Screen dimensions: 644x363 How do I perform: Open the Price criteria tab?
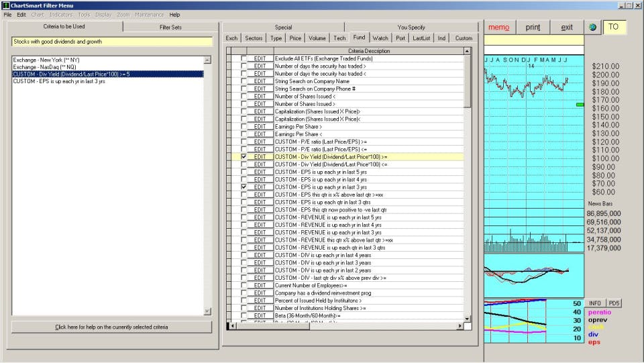point(295,38)
